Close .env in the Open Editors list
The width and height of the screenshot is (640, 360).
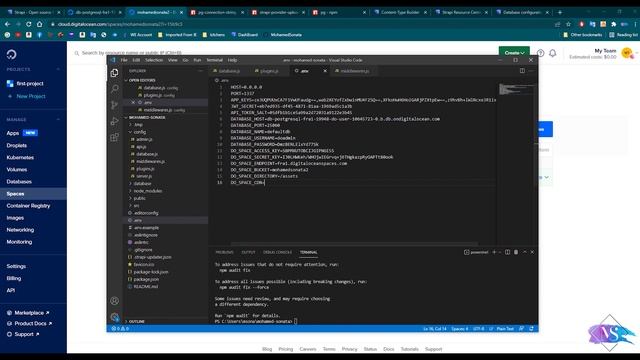pos(133,102)
